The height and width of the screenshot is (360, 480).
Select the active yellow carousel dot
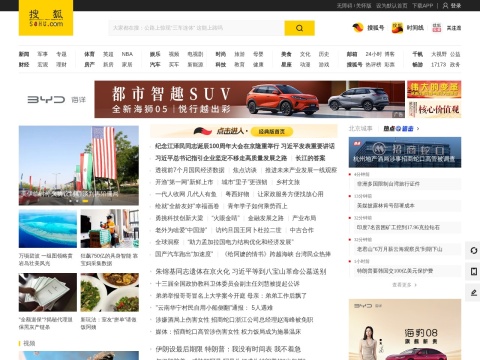[x=85, y=201]
